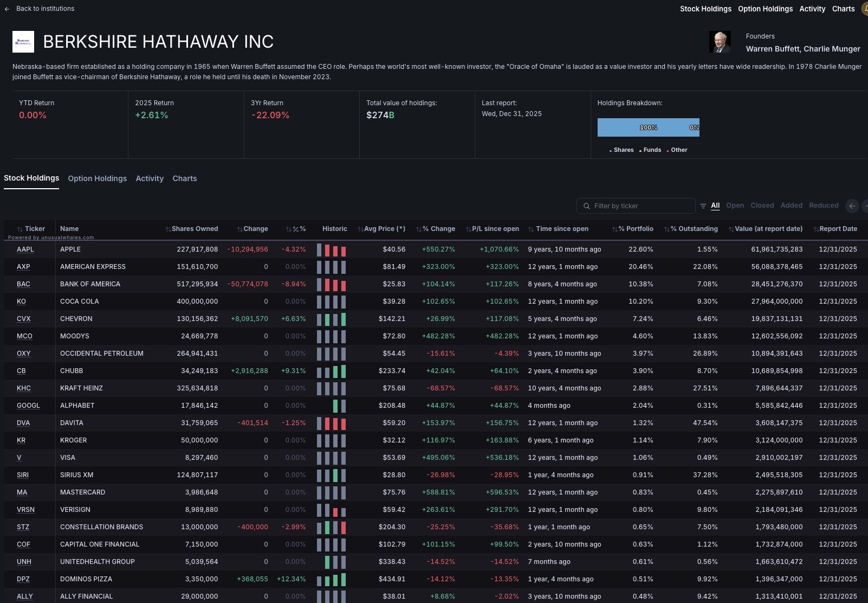Open the OXY ticker link
868x603 pixels.
(x=24, y=354)
